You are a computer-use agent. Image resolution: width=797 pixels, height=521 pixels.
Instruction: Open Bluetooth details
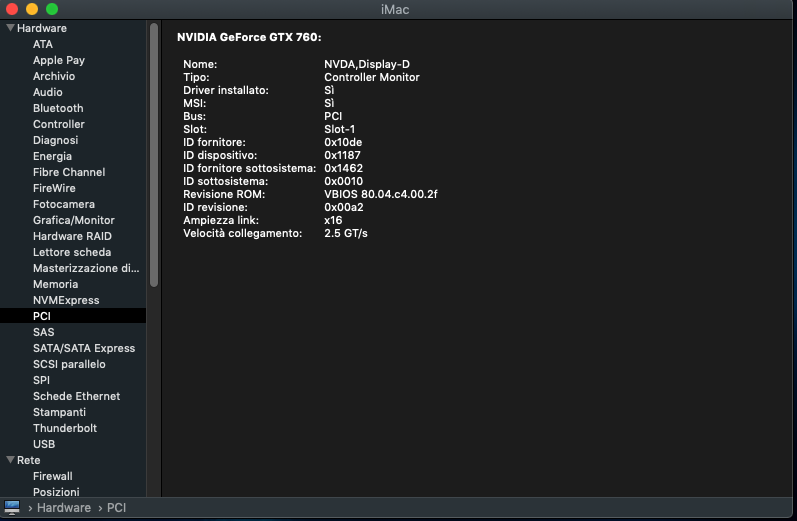pyautogui.click(x=58, y=108)
